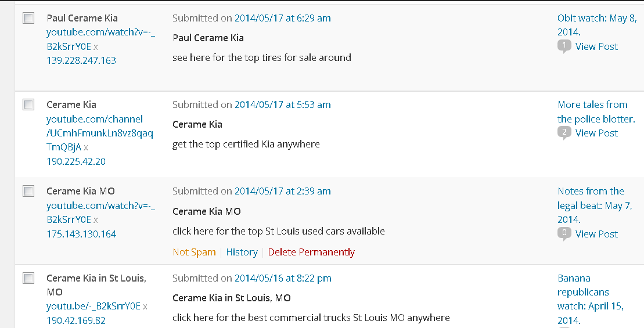
Task: Click comment count bubble for legal beat post
Action: (563, 234)
